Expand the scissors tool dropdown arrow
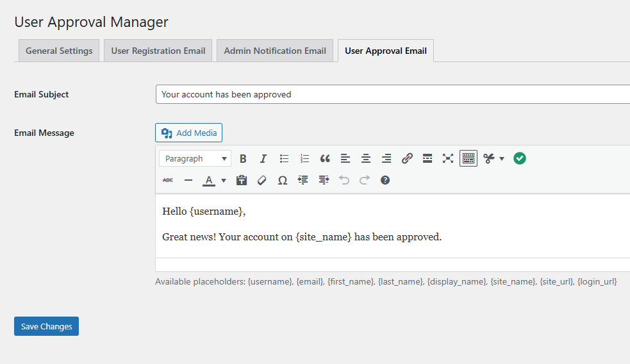This screenshot has width=630, height=364. [x=502, y=158]
